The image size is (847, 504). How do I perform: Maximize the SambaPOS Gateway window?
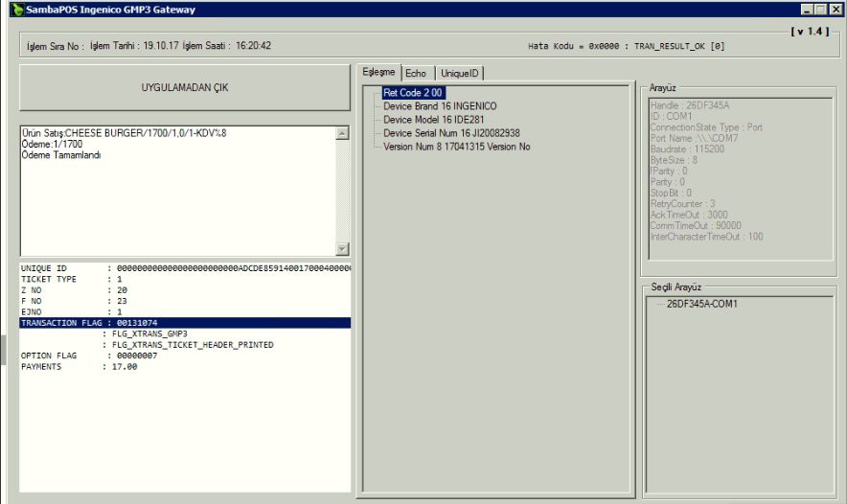click(821, 10)
